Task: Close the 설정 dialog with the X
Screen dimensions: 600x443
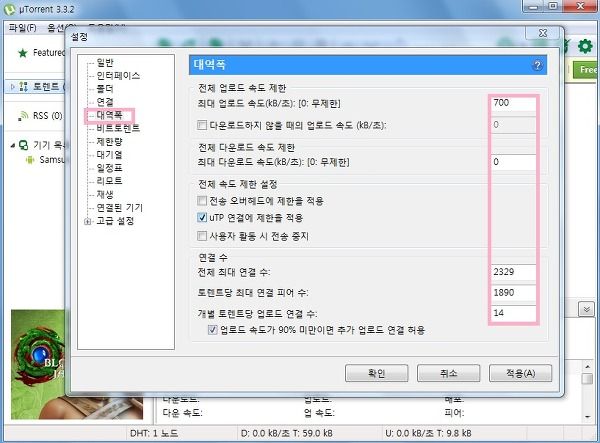Action: click(x=543, y=33)
